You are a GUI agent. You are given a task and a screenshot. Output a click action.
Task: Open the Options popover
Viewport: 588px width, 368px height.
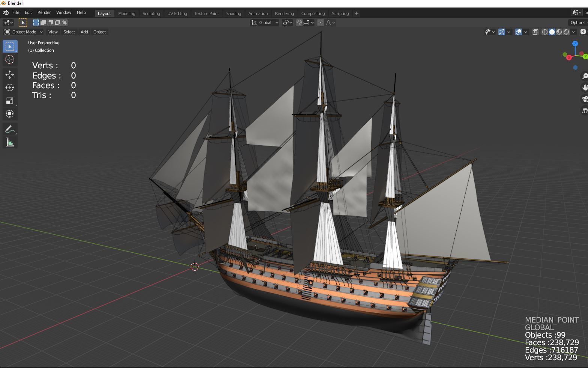click(x=578, y=23)
